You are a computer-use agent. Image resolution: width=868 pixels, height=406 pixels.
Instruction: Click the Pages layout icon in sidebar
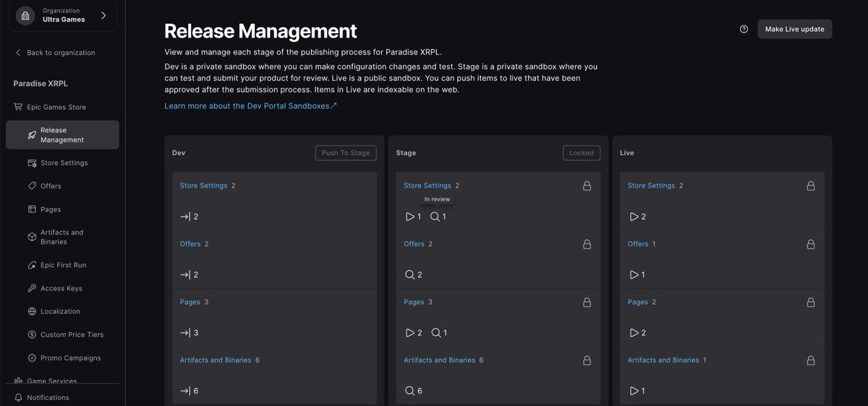[x=32, y=209]
